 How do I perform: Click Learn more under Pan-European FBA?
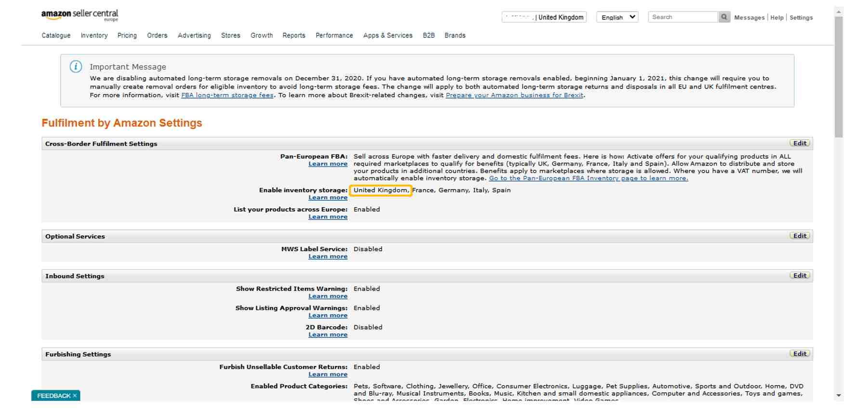(328, 164)
